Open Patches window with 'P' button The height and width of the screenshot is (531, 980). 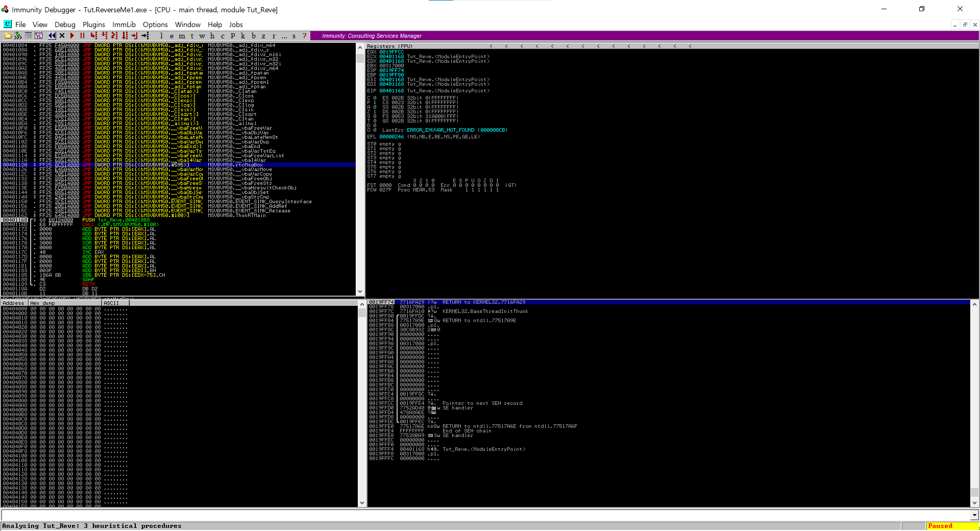[x=233, y=36]
